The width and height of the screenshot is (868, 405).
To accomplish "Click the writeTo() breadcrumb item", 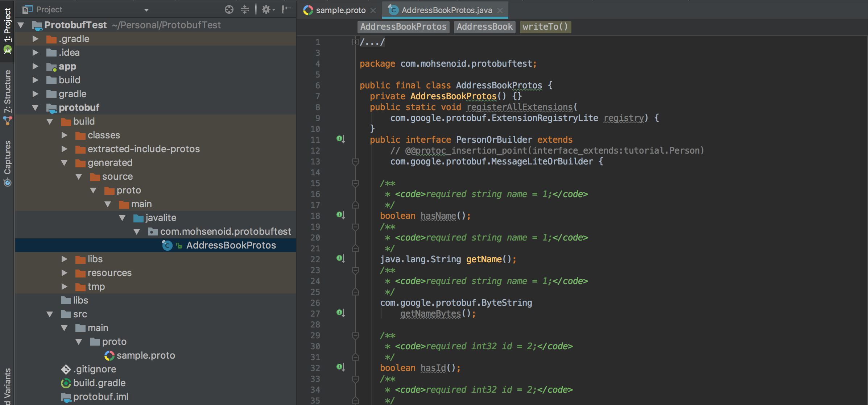I will 545,26.
